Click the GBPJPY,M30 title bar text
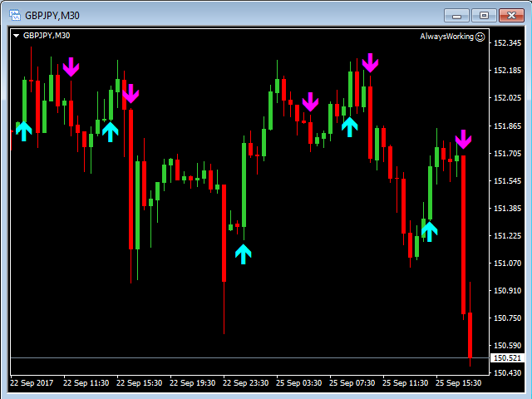 point(52,16)
